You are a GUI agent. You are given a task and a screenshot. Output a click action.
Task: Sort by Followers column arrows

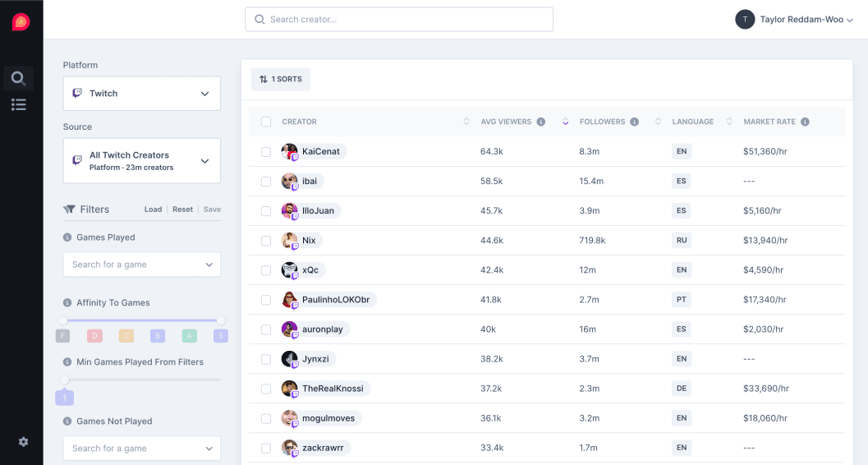coord(658,122)
